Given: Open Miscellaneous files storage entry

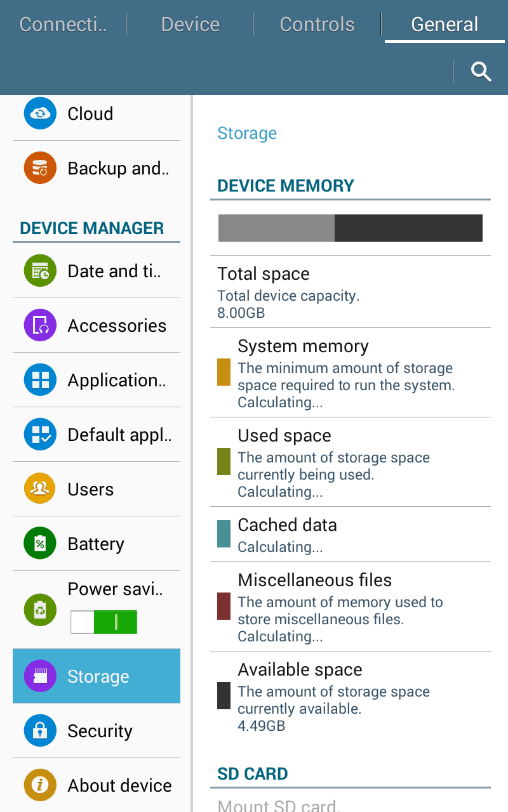Looking at the screenshot, I should tap(351, 606).
